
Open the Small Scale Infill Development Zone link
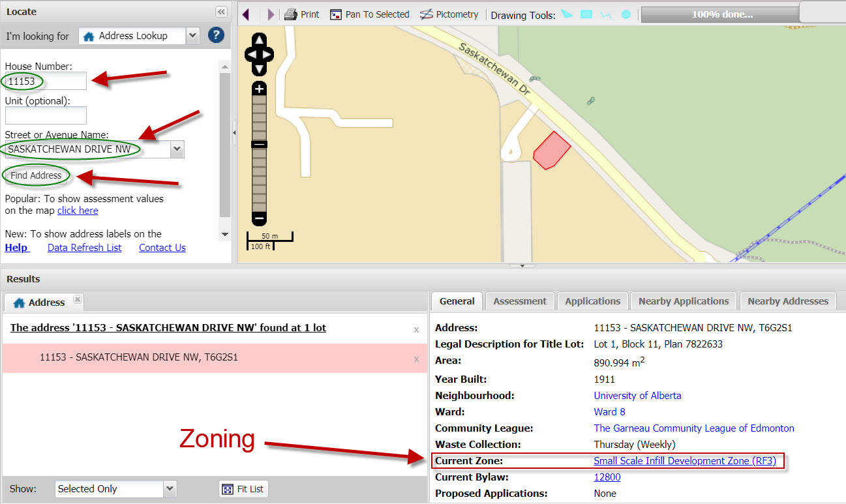[684, 461]
